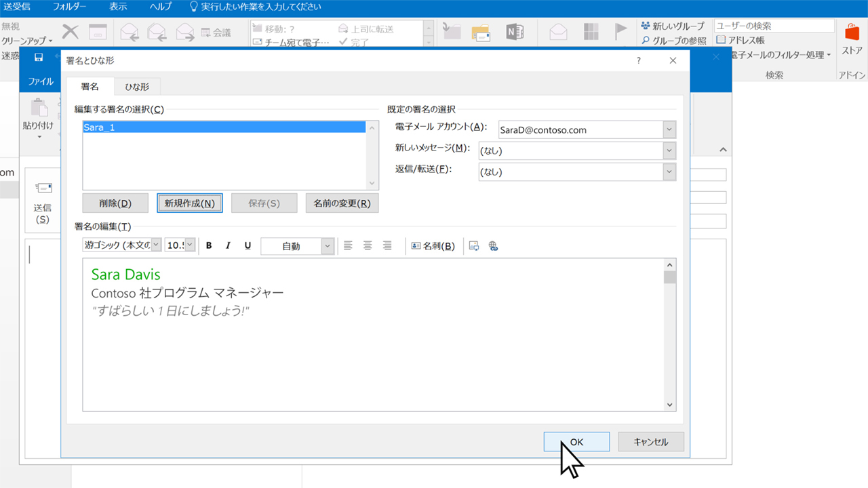Click the Move to folder icon in ribbon

point(452,32)
